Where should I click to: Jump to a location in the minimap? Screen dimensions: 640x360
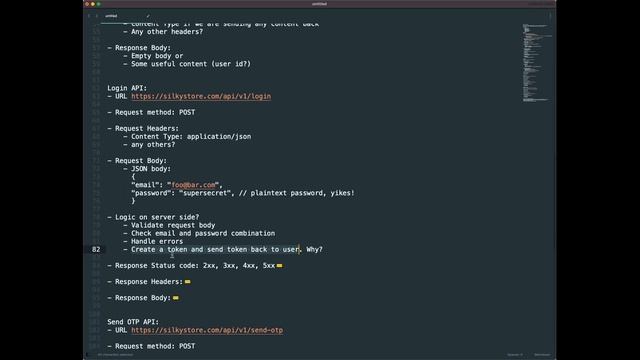click(537, 63)
